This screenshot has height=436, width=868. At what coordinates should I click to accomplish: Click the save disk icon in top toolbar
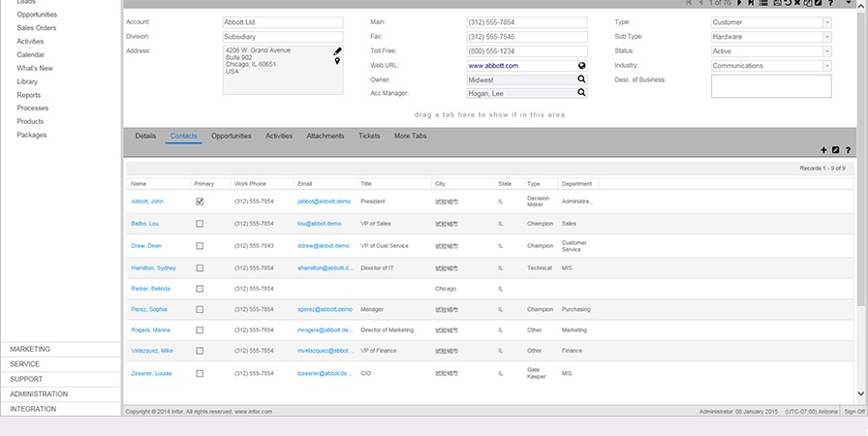[777, 3]
